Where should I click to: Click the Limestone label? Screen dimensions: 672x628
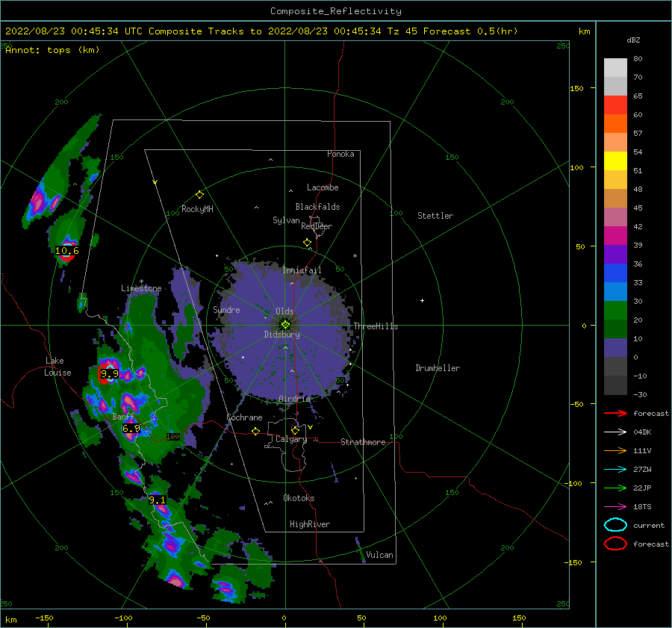point(141,288)
